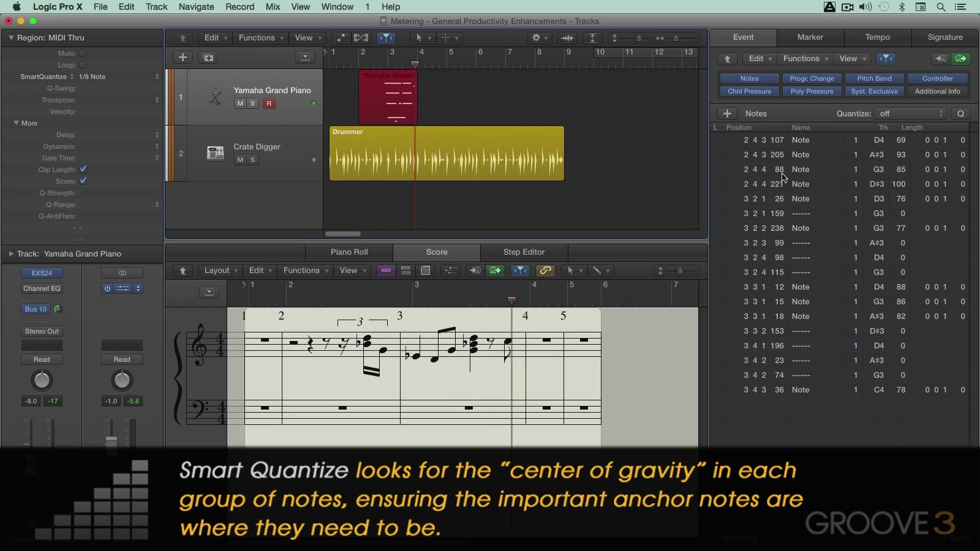Toggle MIDI In button in Event List
980x551 pixels.
(x=940, y=59)
